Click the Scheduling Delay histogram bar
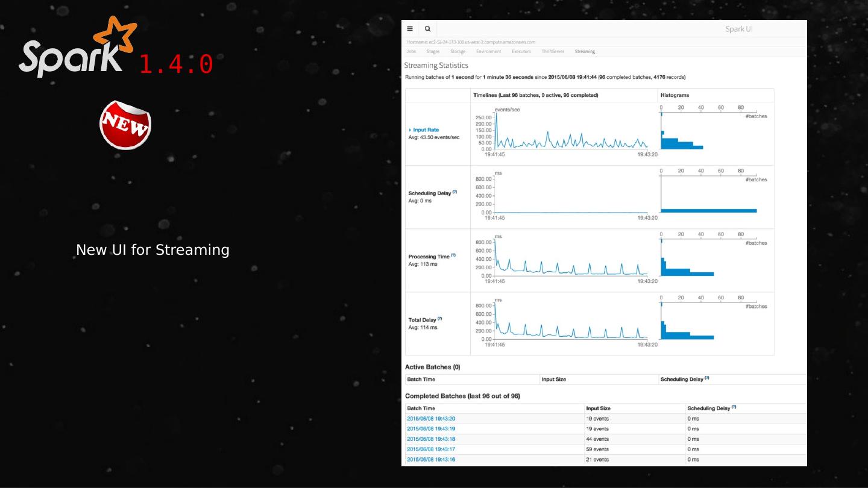The height and width of the screenshot is (488, 868). [x=709, y=210]
